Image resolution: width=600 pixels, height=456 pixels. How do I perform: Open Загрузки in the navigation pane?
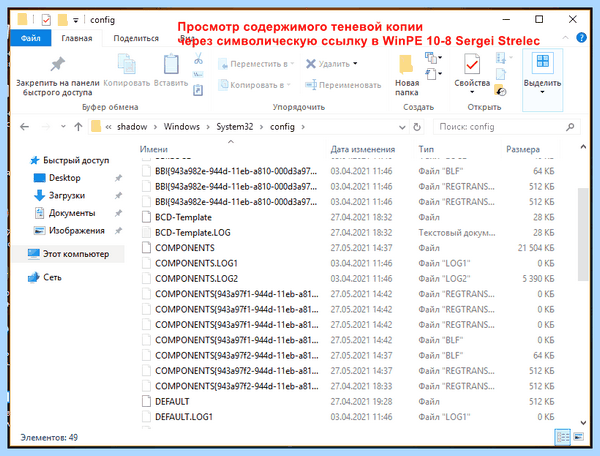pyautogui.click(x=66, y=195)
